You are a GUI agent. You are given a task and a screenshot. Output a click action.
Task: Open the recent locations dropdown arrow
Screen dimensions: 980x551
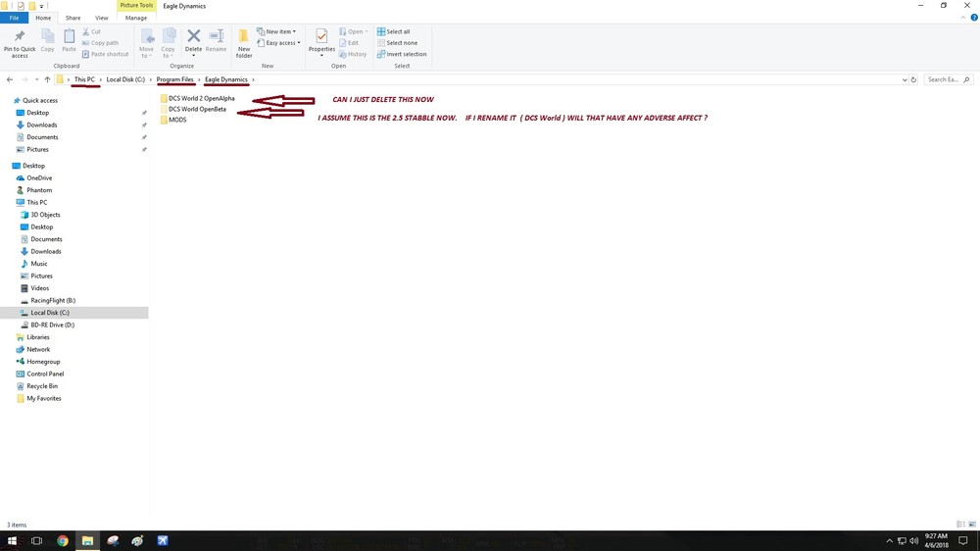tap(36, 79)
